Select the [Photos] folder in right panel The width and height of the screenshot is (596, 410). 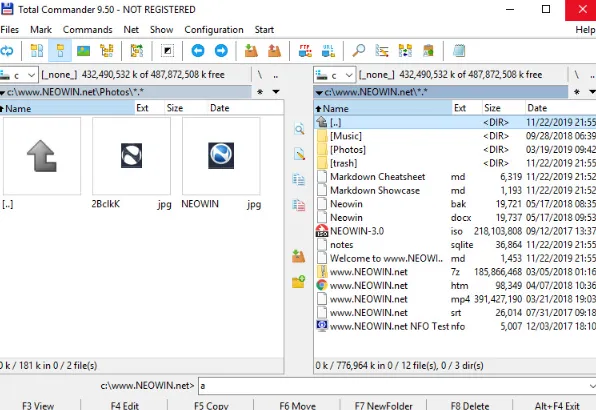click(x=455, y=150)
